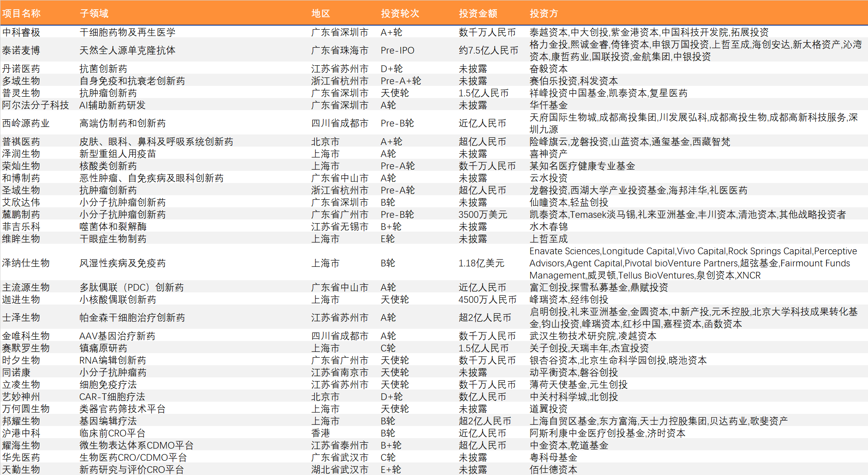Click the 约7.5亿人民币 amount cell
Image resolution: width=868 pixels, height=475 pixels.
[x=488, y=50]
